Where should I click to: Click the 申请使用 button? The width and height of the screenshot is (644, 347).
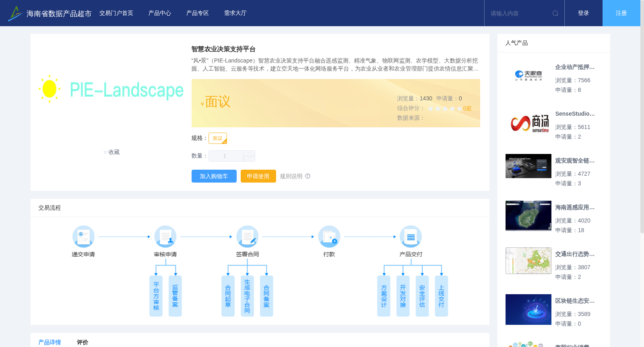point(258,176)
